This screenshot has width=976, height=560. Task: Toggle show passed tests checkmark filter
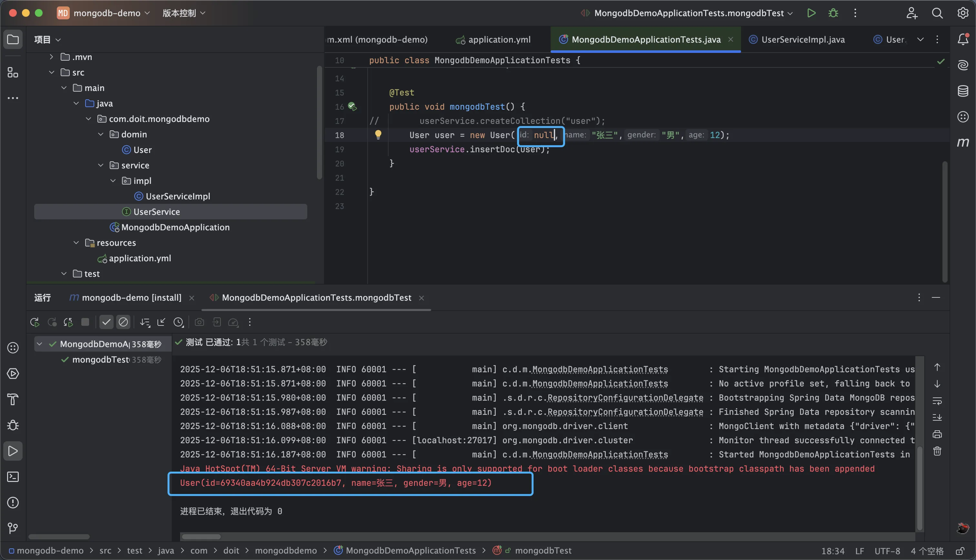tap(106, 322)
